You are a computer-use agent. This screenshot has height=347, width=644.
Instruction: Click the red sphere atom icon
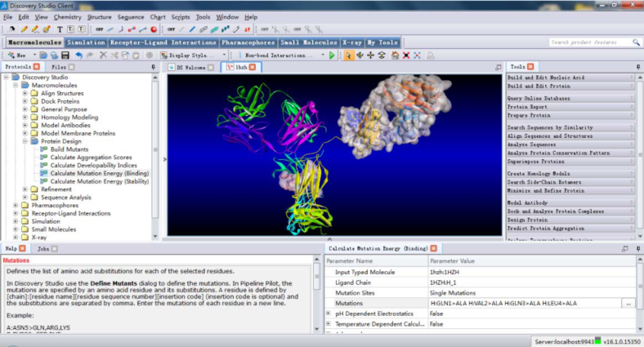pyautogui.click(x=154, y=29)
